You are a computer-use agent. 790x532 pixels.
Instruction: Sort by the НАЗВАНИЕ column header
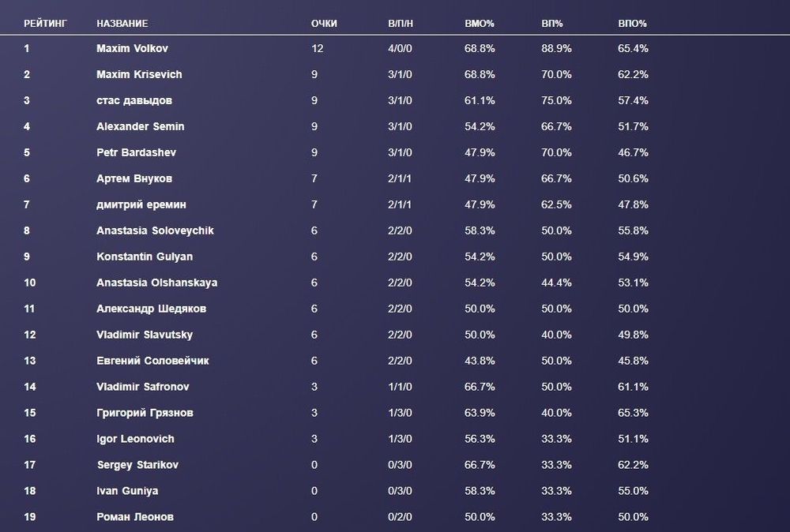pos(122,24)
